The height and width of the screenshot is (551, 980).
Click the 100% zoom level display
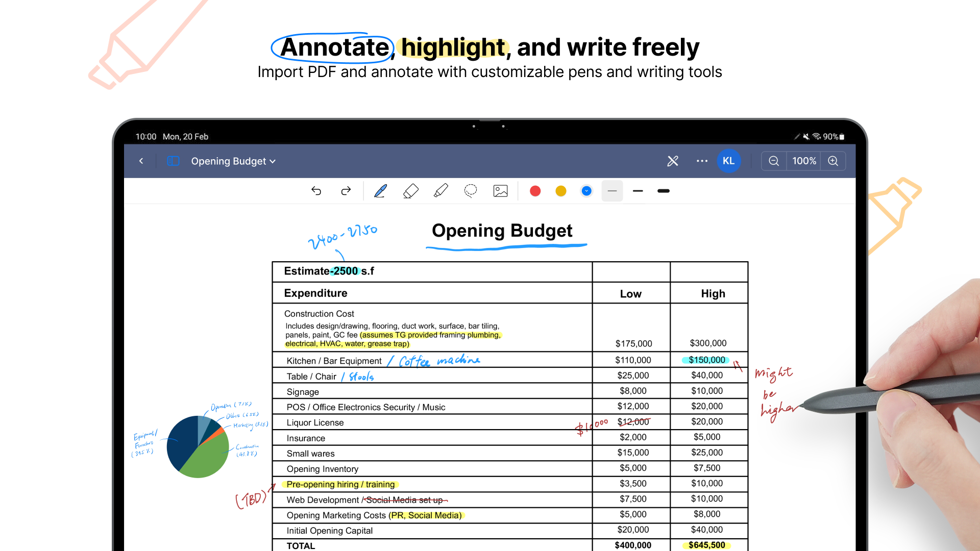coord(803,161)
